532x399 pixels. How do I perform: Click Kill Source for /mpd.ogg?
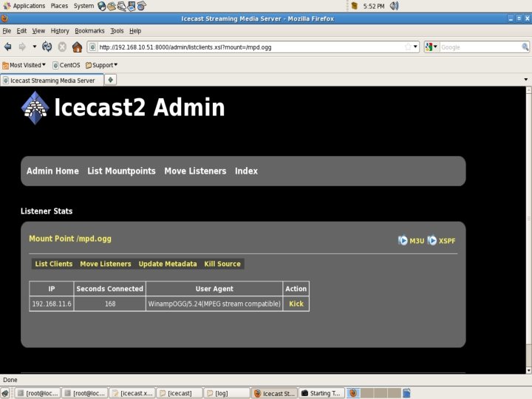tap(222, 264)
